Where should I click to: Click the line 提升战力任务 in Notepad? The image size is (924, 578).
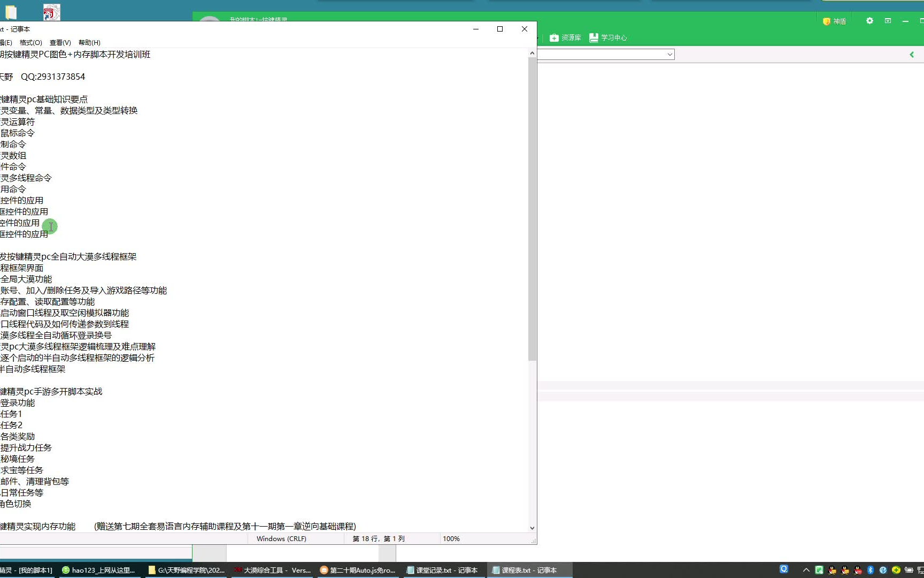point(26,447)
